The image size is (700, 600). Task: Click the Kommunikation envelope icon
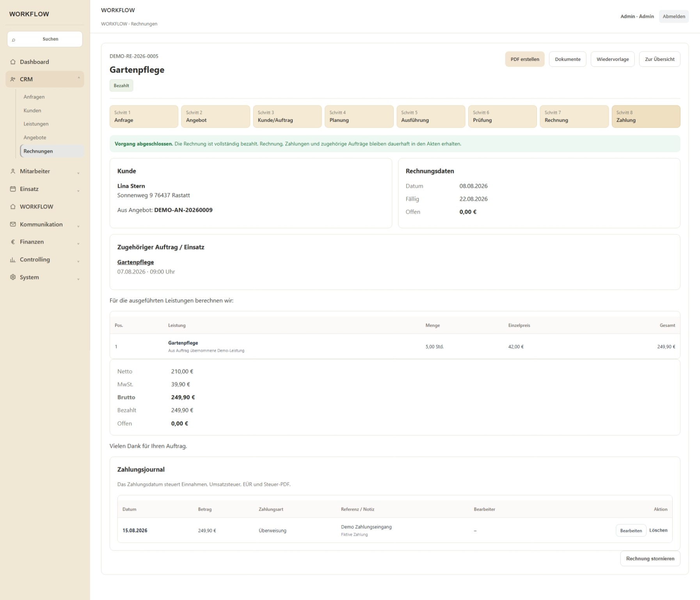click(13, 224)
